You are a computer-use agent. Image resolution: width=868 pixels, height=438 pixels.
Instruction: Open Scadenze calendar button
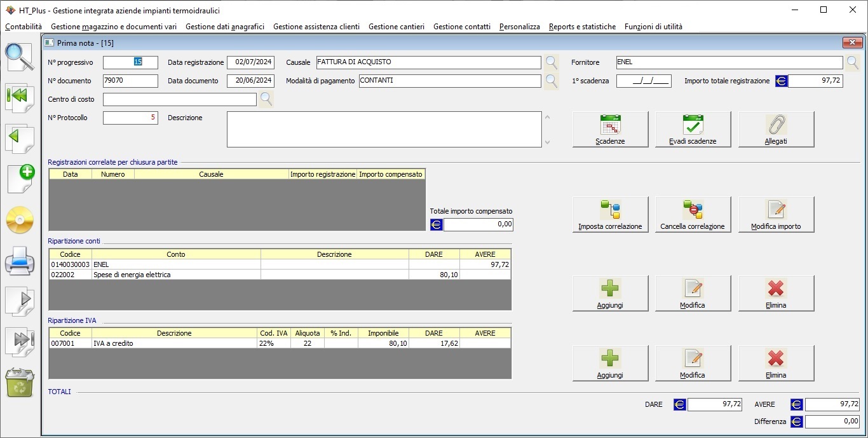point(610,130)
